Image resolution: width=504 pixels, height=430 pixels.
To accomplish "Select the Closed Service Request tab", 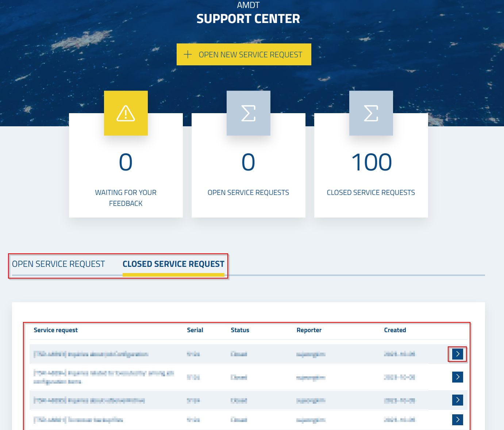I will [173, 264].
